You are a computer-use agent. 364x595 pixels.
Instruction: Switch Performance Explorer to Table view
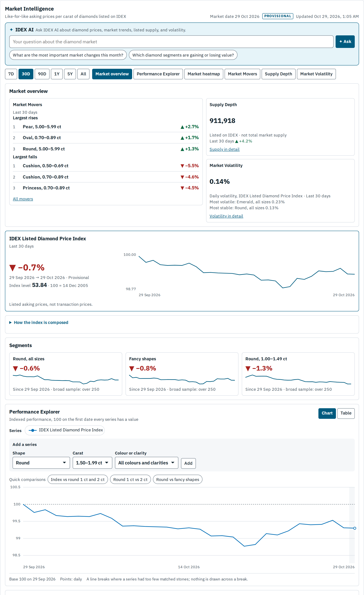[x=346, y=413]
